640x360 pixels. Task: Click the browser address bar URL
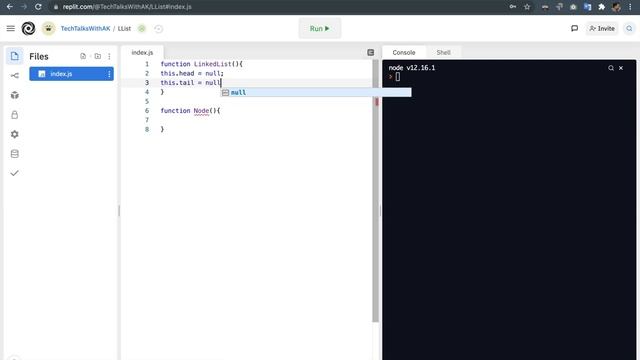pos(127,7)
